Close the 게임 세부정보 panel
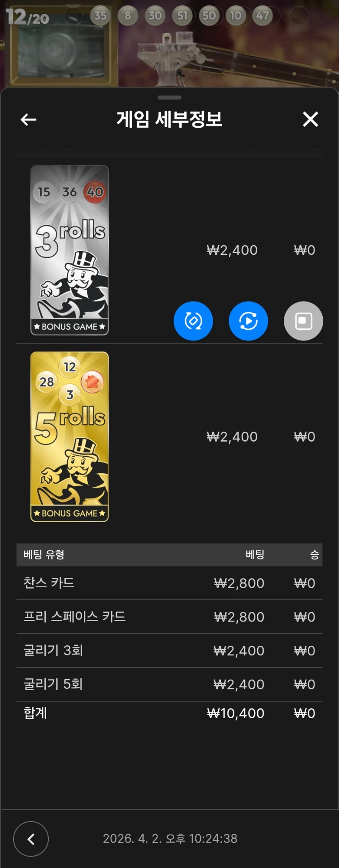Viewport: 339px width, 868px height. point(310,119)
